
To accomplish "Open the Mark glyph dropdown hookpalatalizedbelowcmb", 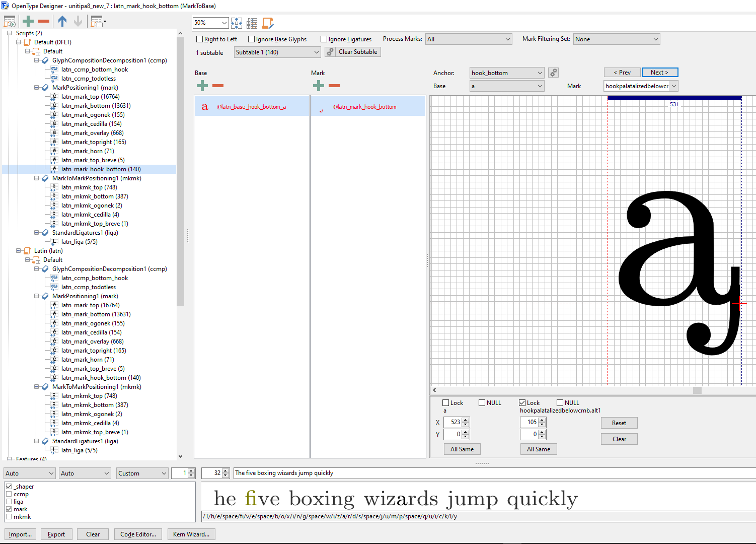I will [x=641, y=86].
